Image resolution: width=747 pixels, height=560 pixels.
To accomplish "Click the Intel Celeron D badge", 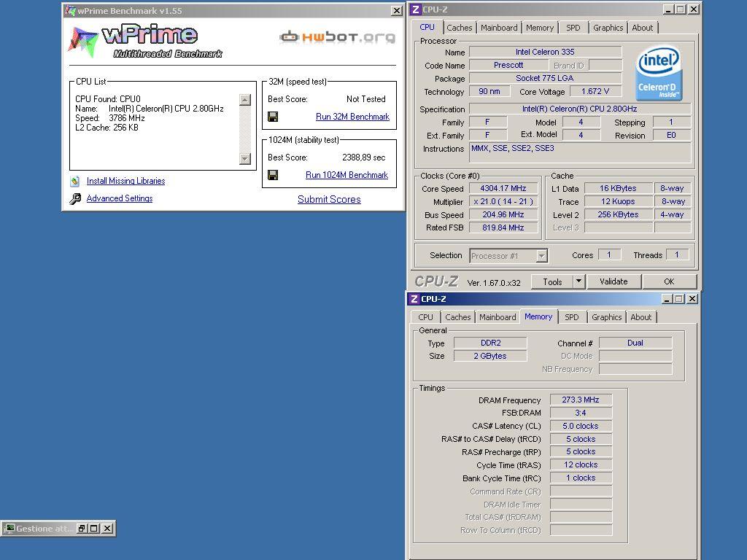I will 659,72.
